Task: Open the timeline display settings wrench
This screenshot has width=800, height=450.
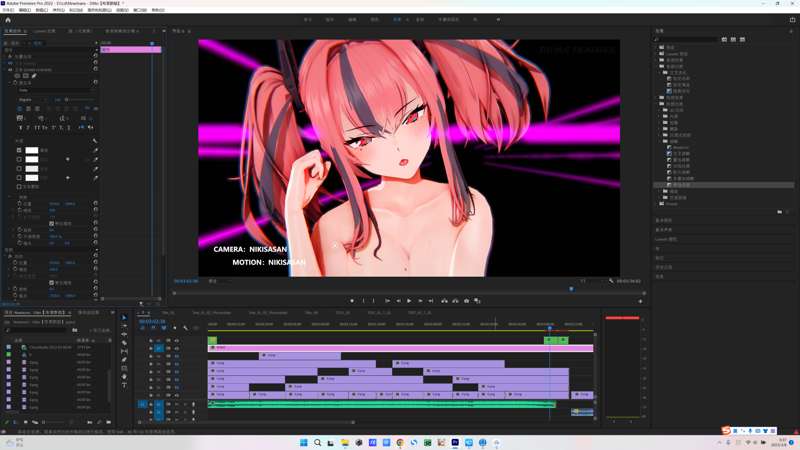Action: pyautogui.click(x=185, y=328)
